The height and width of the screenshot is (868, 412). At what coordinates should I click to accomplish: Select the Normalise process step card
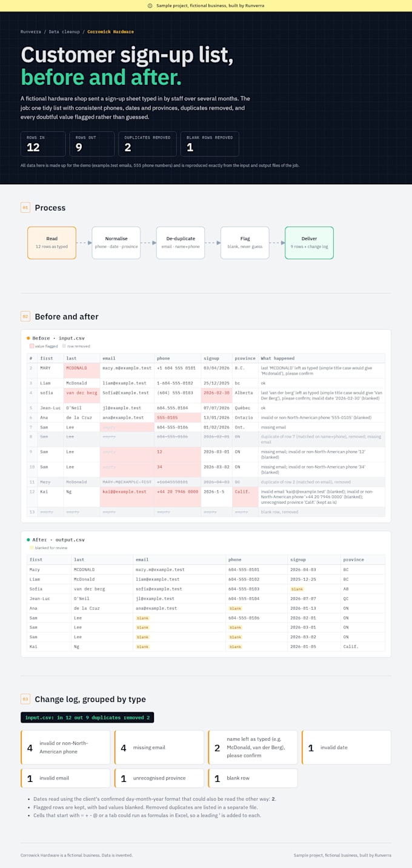tap(116, 242)
